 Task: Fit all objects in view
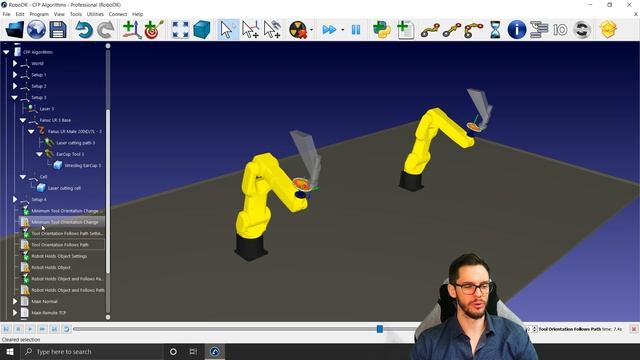coord(180,30)
